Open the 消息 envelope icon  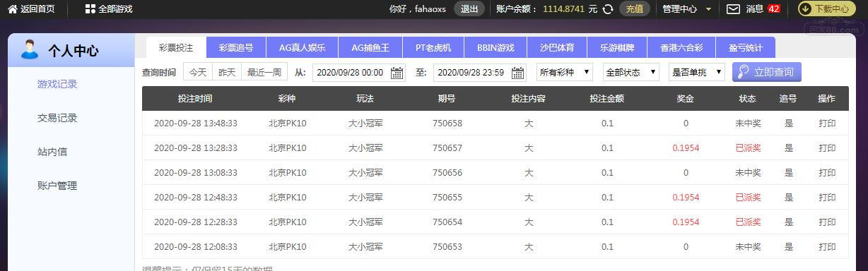[x=734, y=9]
